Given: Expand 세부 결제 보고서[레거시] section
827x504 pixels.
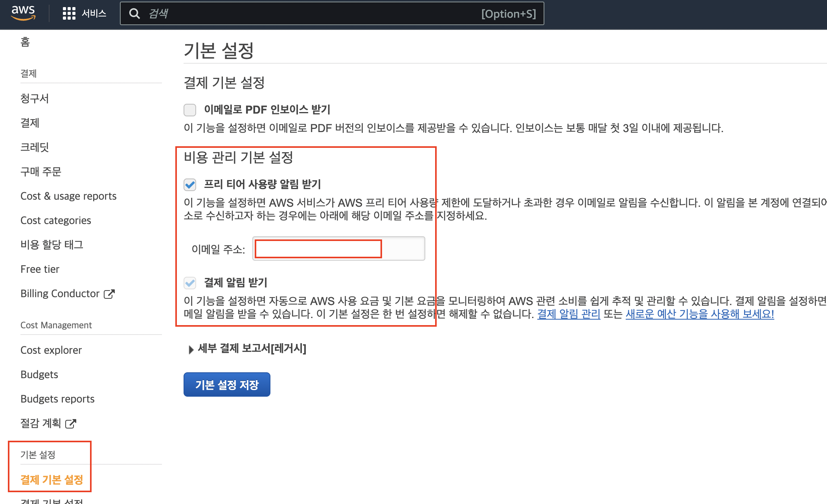Looking at the screenshot, I should [191, 349].
